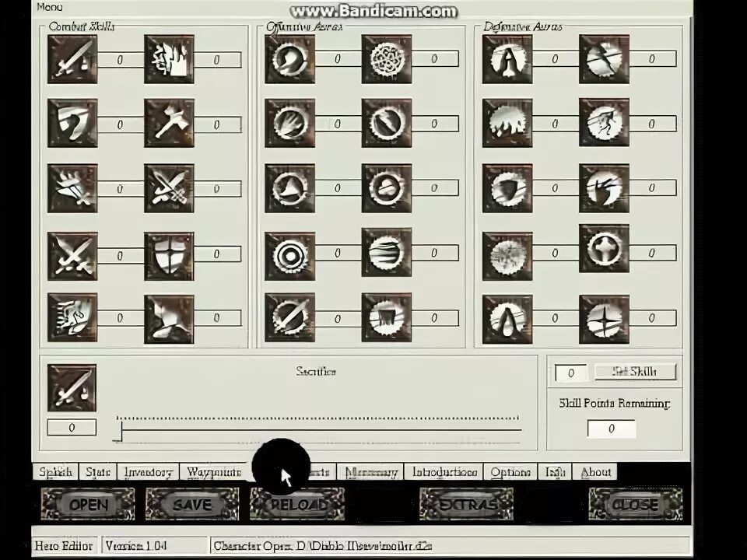The height and width of the screenshot is (560, 747).
Task: Open the Menu in the top-left corner
Action: pos(50,7)
